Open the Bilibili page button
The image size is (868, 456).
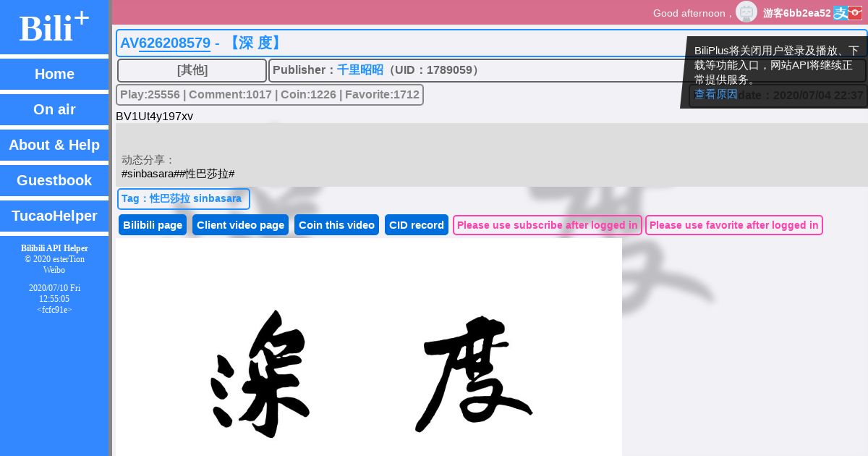(153, 225)
